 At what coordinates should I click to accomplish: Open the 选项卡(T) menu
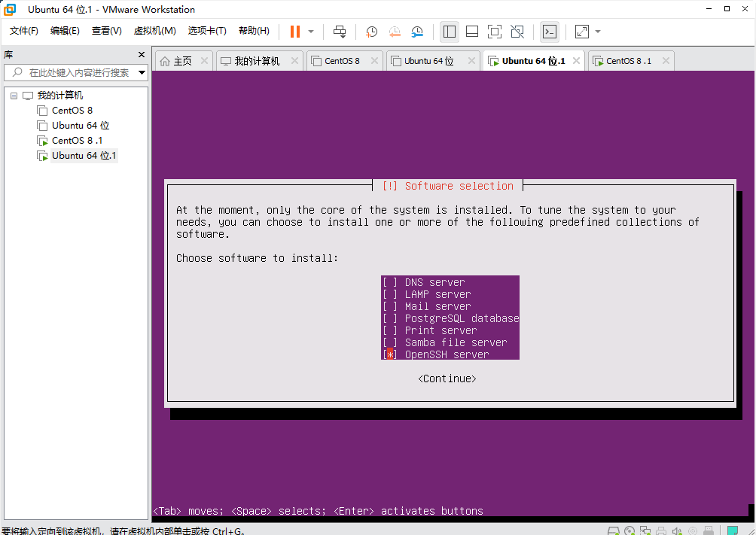pyautogui.click(x=207, y=31)
